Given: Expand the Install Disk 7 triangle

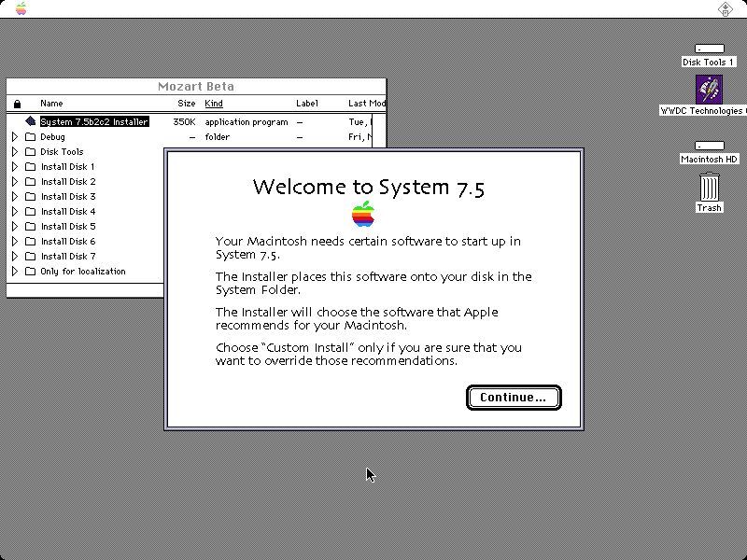Looking at the screenshot, I should click(15, 256).
